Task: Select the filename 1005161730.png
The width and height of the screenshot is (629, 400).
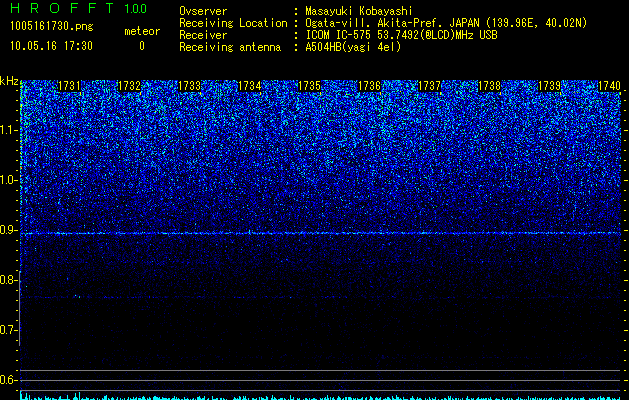Action: pos(52,26)
